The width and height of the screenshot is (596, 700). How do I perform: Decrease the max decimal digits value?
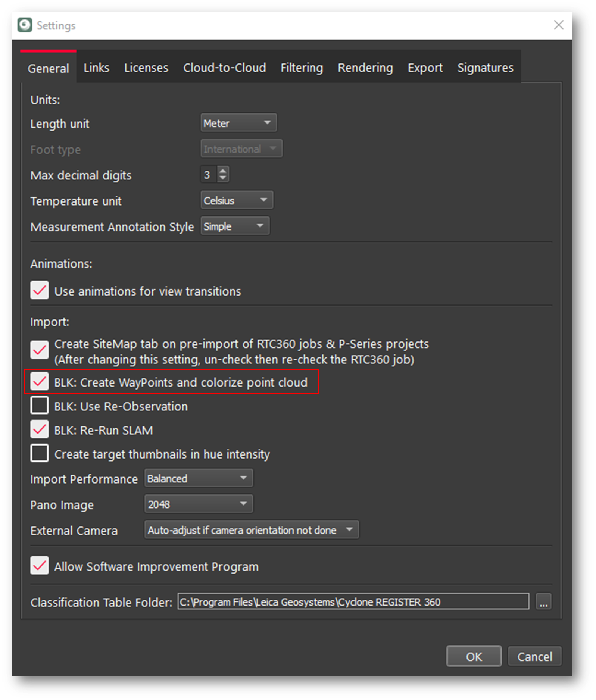point(223,178)
